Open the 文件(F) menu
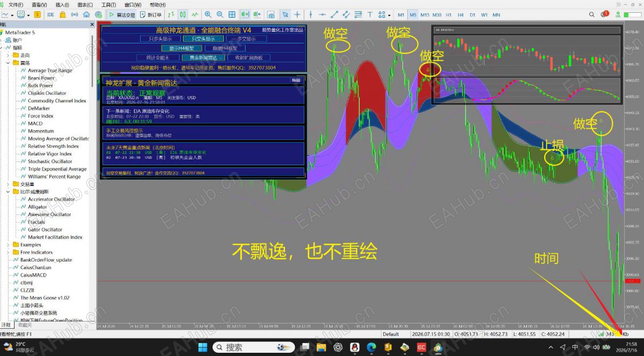This screenshot has width=644, height=356. [x=16, y=5]
